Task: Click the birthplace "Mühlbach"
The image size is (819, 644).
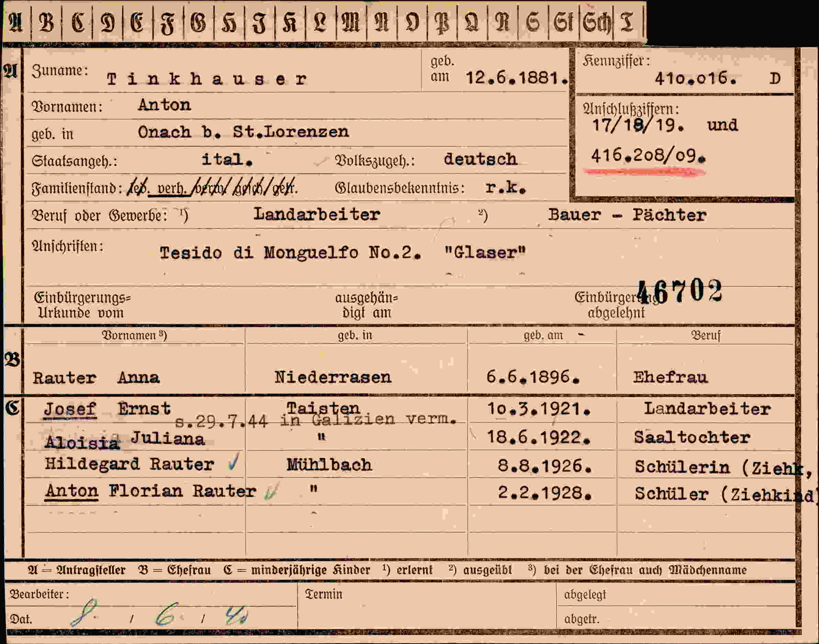Action: click(x=329, y=465)
